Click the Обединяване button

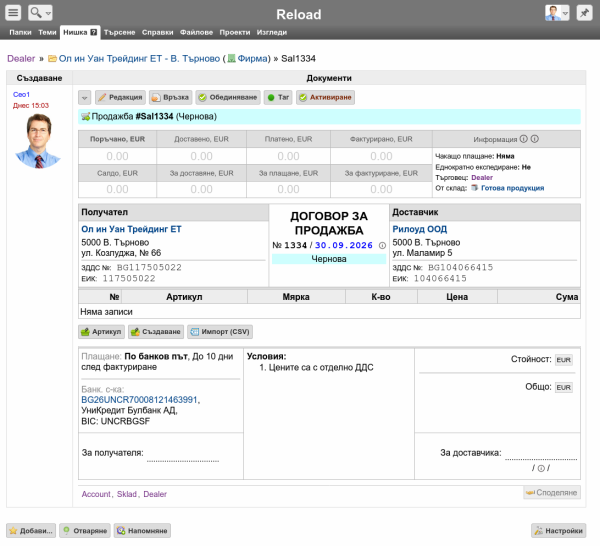[x=228, y=98]
